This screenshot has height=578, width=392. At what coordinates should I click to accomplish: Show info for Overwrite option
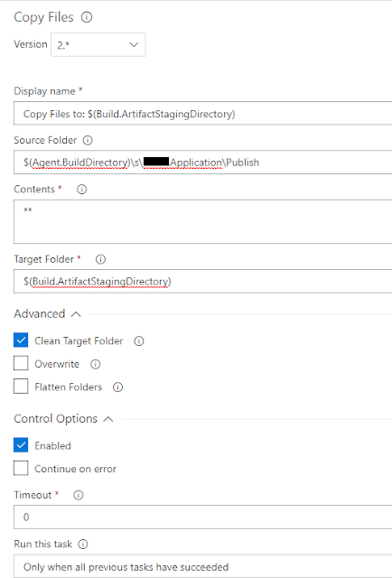pos(96,364)
